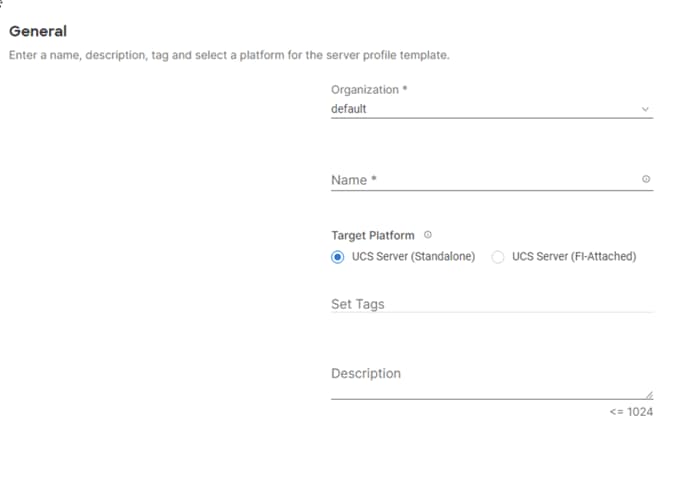Click into the Set Tags field
Viewport: 689px width, 502px height.
[x=480, y=303]
